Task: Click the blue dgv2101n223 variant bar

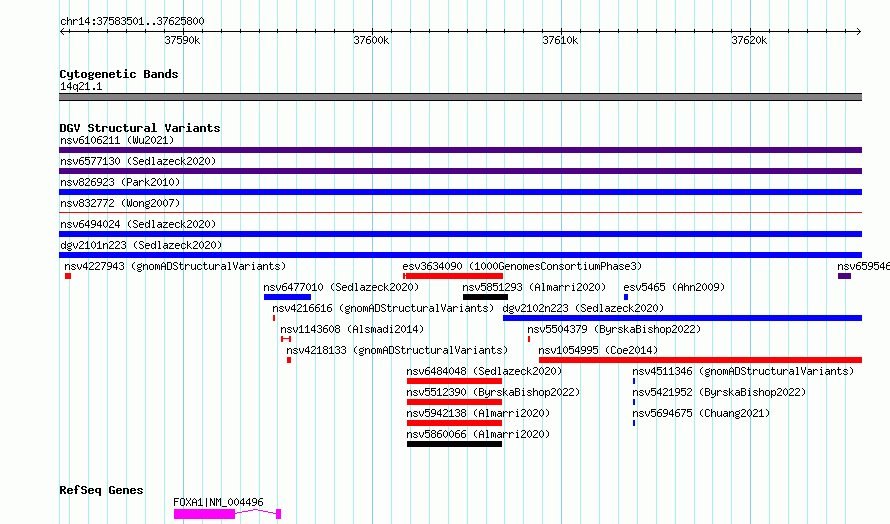Action: (460, 255)
